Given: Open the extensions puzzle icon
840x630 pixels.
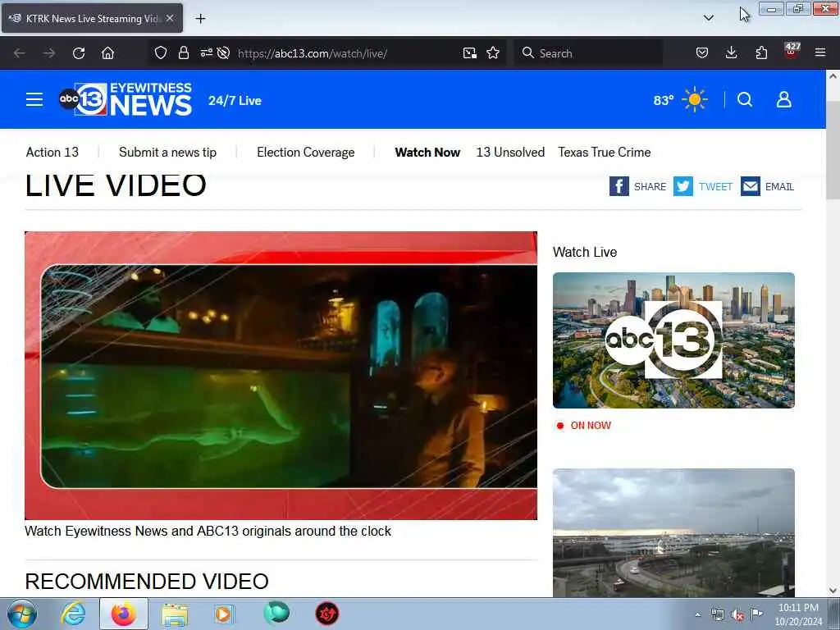Looking at the screenshot, I should [761, 53].
